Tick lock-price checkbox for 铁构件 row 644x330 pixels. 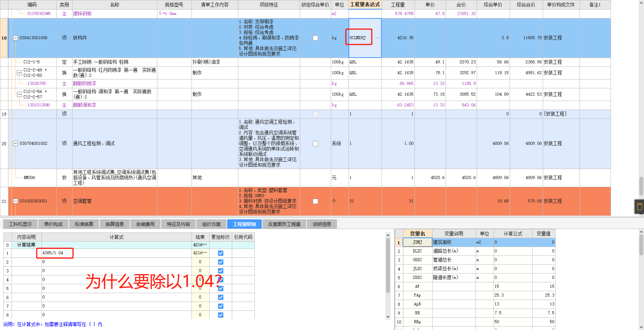pyautogui.click(x=315, y=38)
